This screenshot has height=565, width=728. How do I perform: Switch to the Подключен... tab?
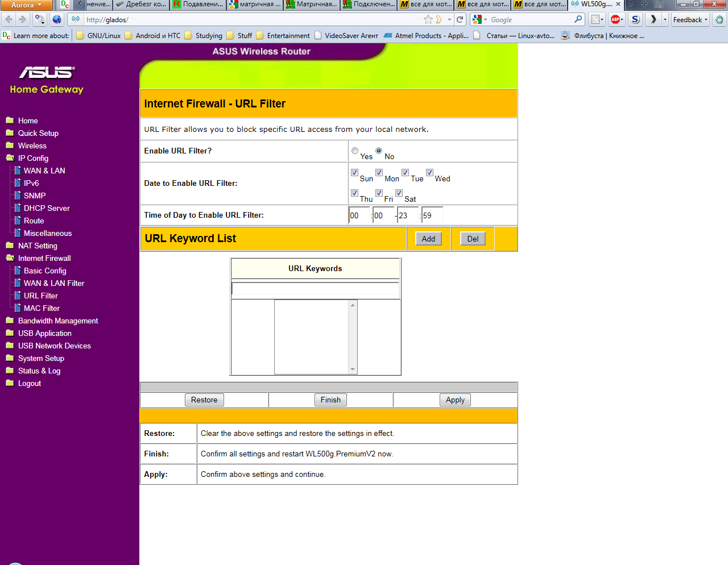click(x=369, y=4)
